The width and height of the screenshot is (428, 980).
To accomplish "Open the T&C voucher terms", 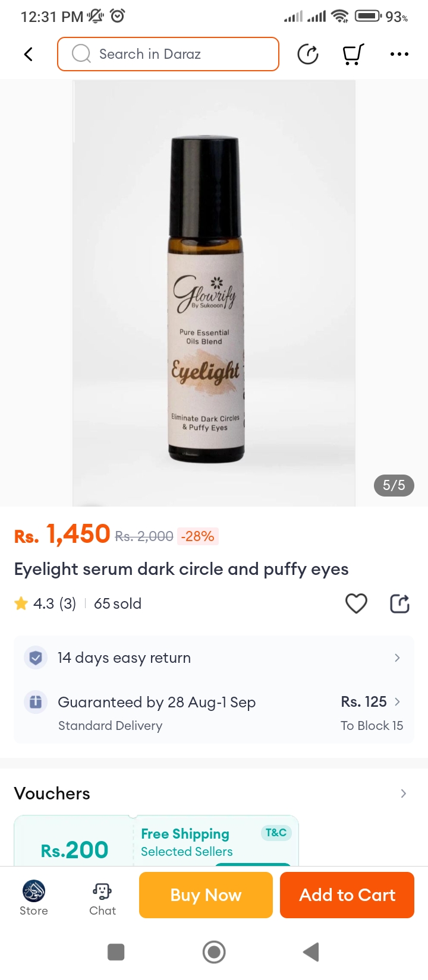I will [276, 833].
